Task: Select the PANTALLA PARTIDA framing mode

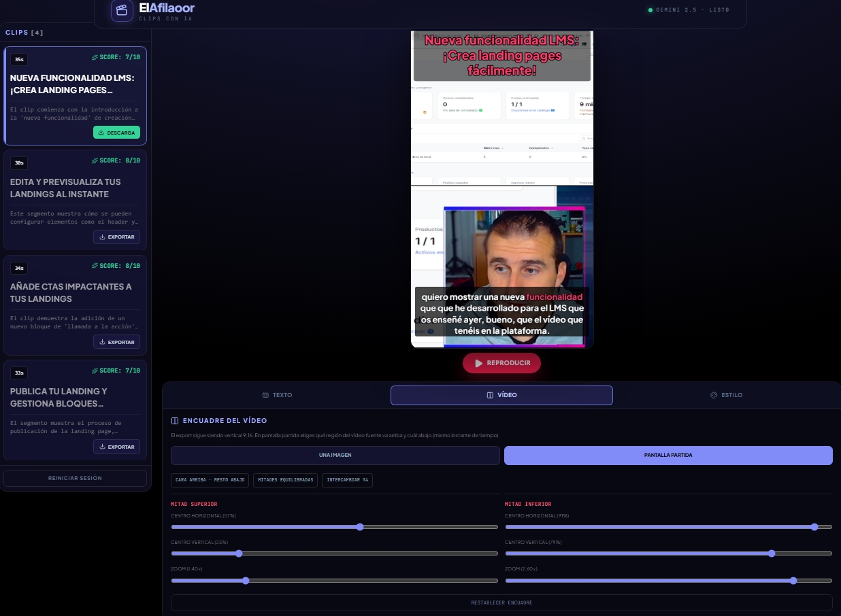Action: coord(668,456)
